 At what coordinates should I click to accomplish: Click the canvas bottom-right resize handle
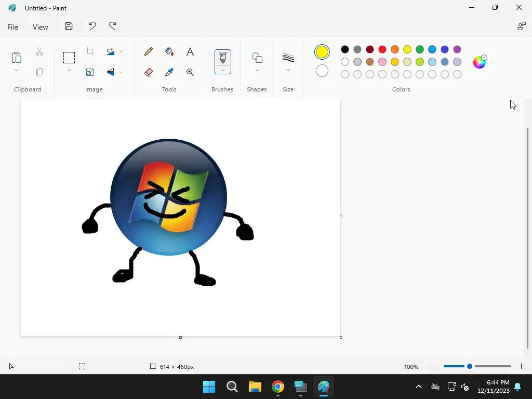coord(341,337)
